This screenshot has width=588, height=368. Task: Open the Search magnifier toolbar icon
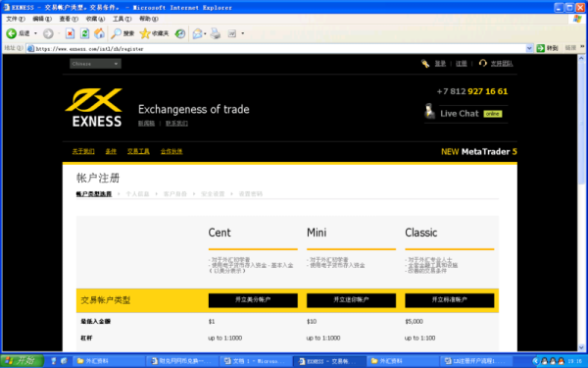tap(116, 33)
